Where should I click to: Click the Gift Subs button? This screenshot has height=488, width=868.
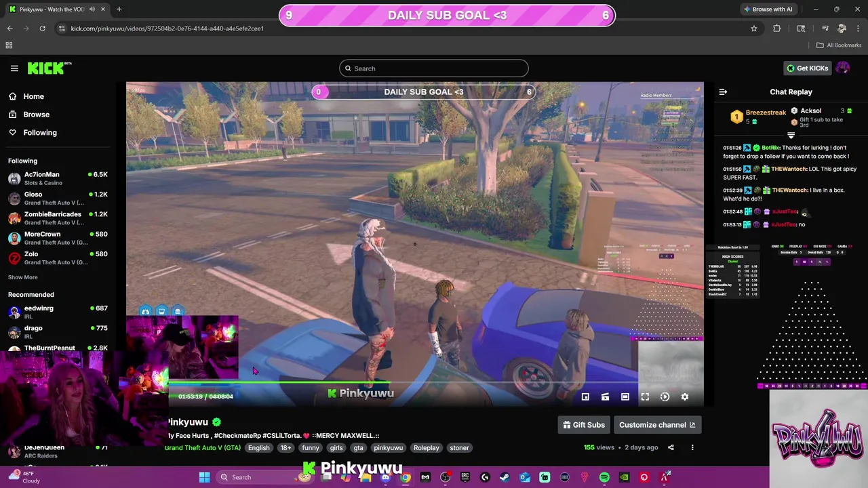[x=584, y=425]
